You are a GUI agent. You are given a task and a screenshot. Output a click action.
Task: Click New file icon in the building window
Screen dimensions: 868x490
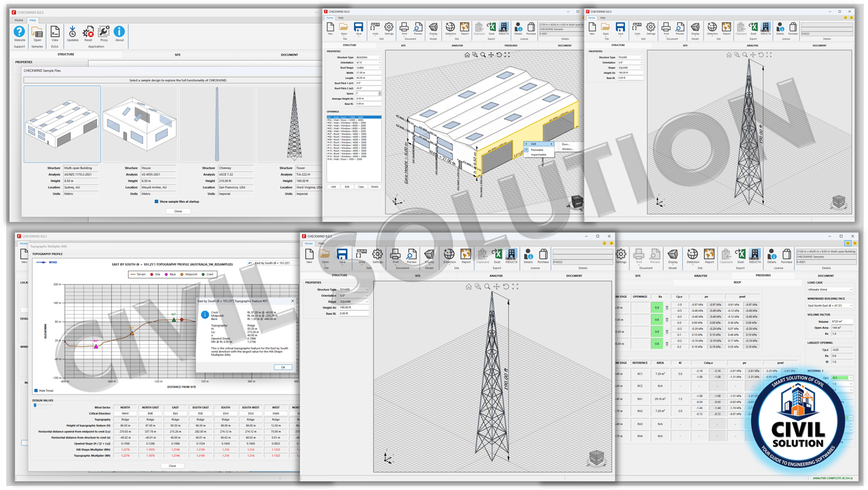(330, 28)
